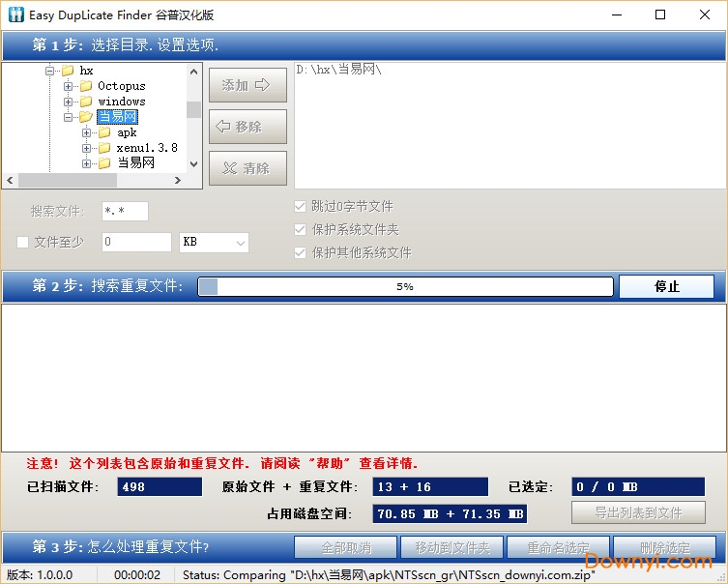The image size is (728, 584).
Task: Click the tree horizontal scrollbar right arrow
Action: [177, 180]
